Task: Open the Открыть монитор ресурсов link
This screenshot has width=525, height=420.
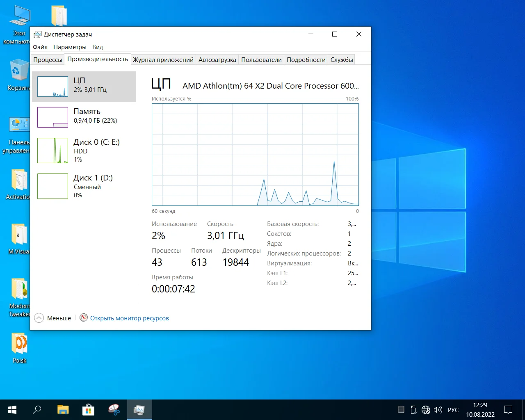Action: [x=129, y=318]
